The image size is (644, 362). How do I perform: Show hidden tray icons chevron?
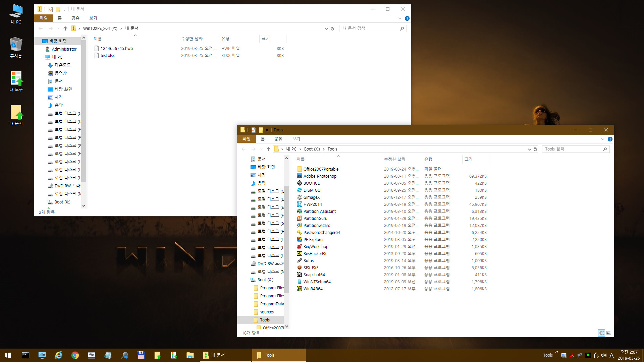(557, 352)
